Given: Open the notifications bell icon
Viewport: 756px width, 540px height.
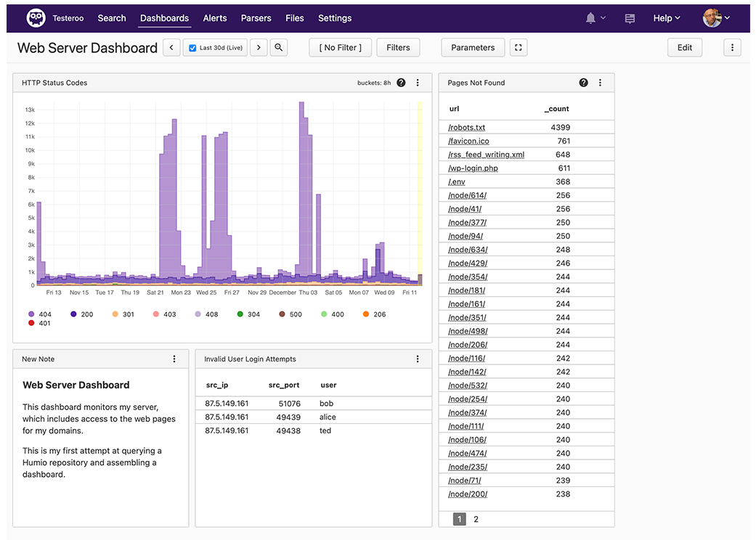Looking at the screenshot, I should [590, 18].
